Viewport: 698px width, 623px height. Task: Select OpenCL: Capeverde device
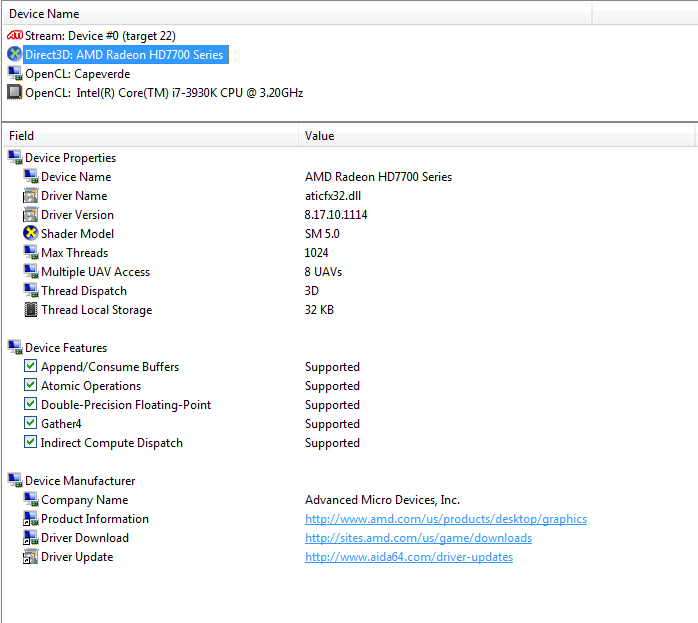click(x=77, y=74)
